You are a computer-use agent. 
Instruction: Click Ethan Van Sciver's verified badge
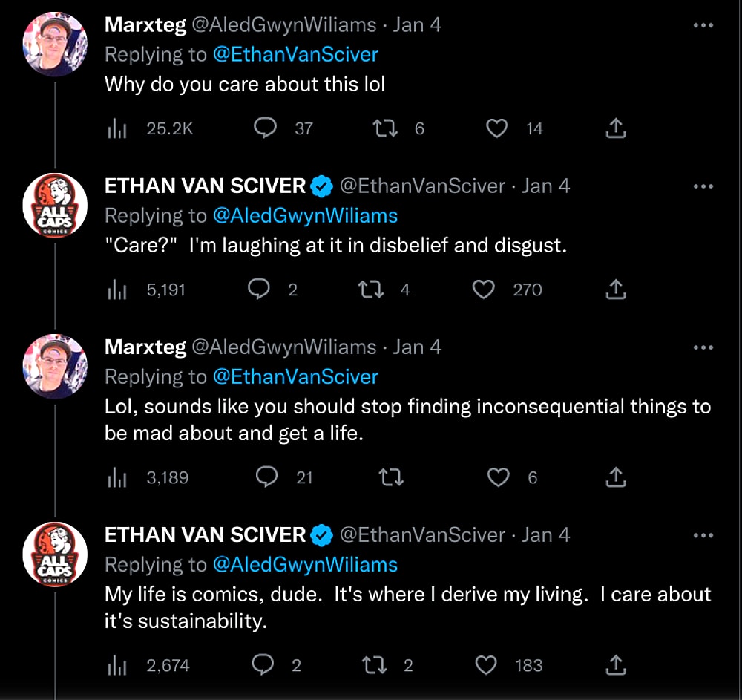321,186
